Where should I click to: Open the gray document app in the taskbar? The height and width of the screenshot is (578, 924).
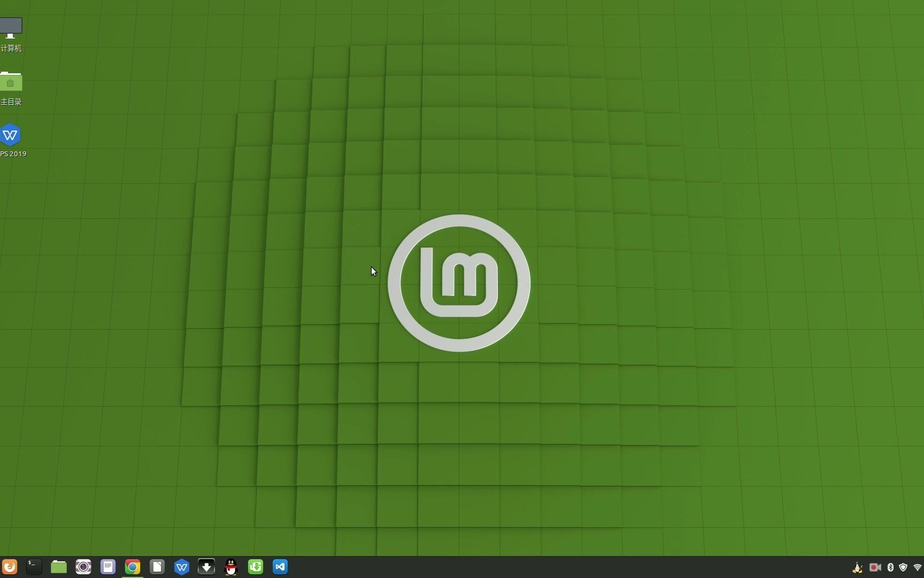click(x=157, y=567)
